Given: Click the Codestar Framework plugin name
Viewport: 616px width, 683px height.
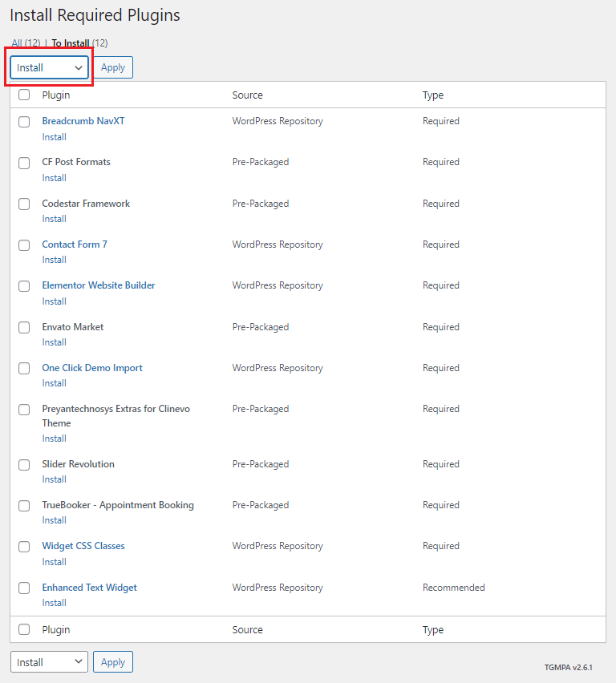Looking at the screenshot, I should point(86,204).
